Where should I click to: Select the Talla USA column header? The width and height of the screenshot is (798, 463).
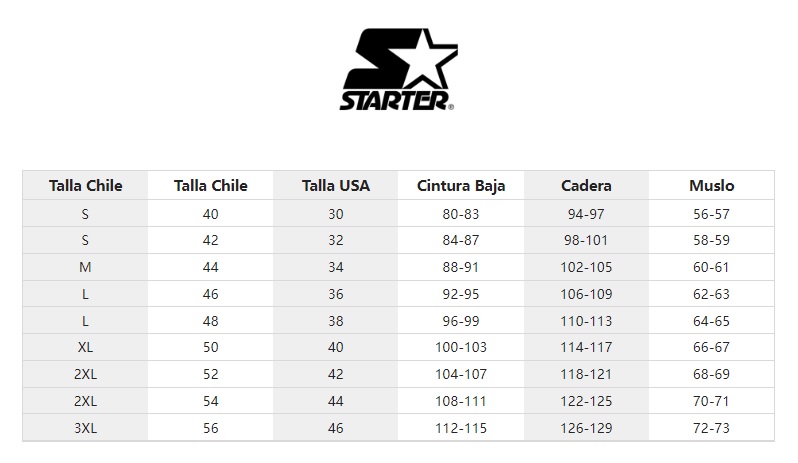tap(336, 186)
